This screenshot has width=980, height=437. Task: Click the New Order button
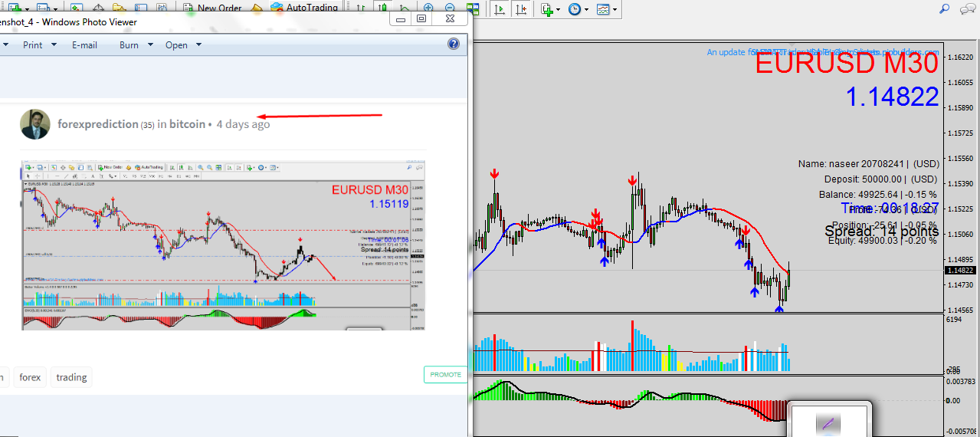212,7
